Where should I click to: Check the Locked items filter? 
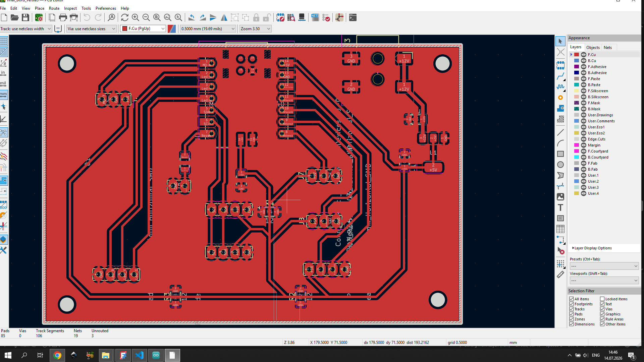[602, 299]
